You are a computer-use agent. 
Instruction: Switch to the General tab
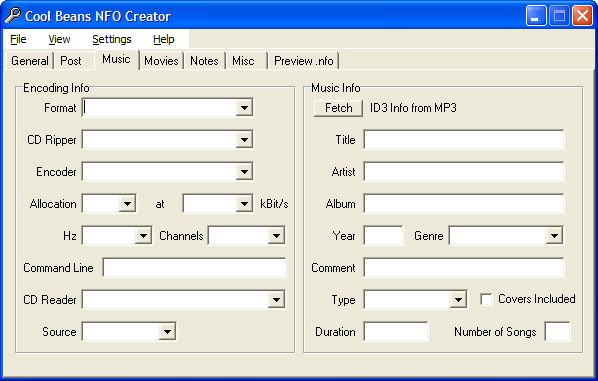(x=30, y=61)
